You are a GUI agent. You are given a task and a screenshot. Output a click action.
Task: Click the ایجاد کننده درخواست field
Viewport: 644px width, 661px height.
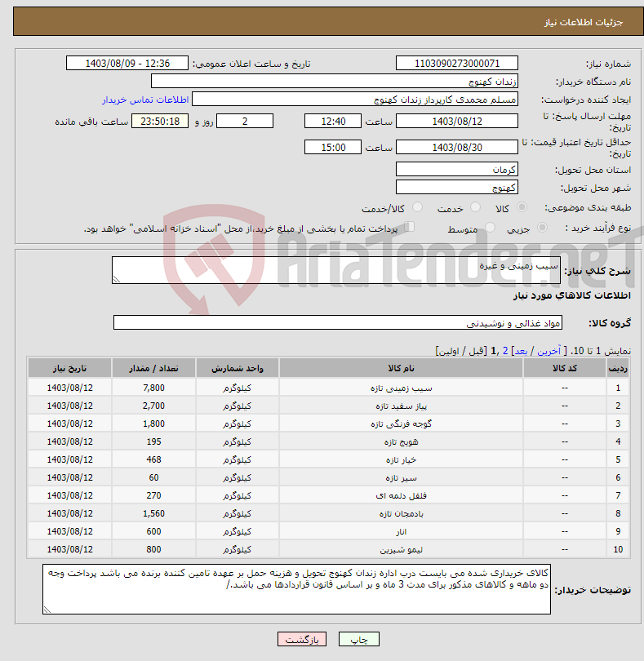pyautogui.click(x=355, y=100)
